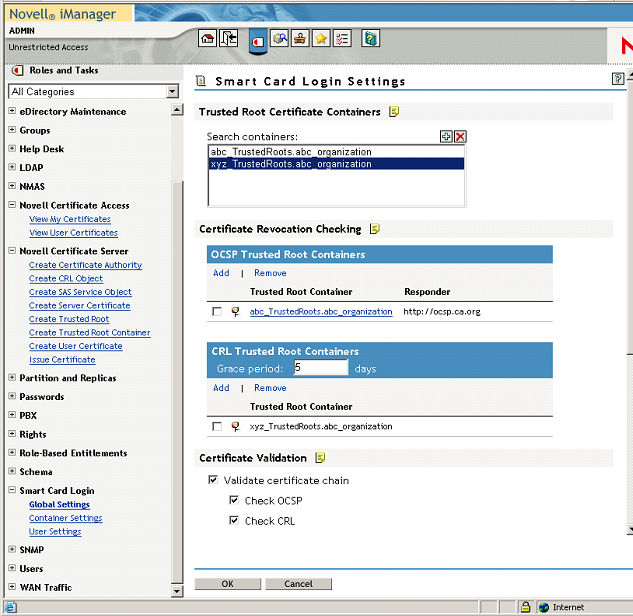
Task: Click the green add container icon
Action: pyautogui.click(x=446, y=136)
